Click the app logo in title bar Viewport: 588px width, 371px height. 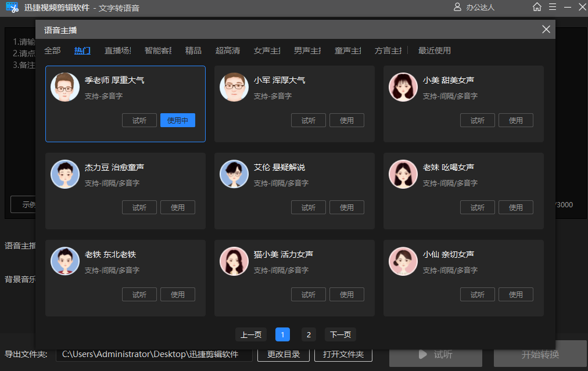(12, 8)
